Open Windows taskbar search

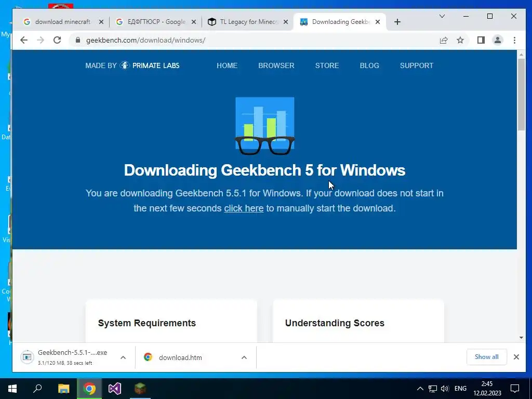click(37, 389)
